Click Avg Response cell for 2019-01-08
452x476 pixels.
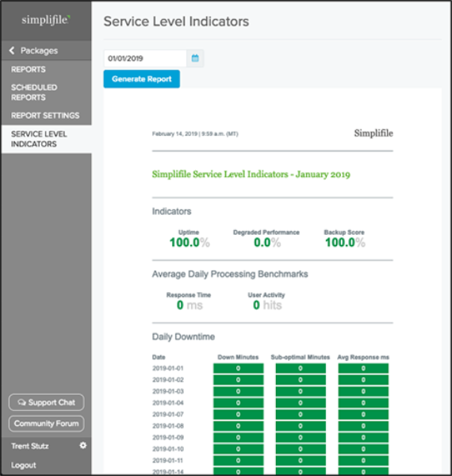pyautogui.click(x=363, y=426)
